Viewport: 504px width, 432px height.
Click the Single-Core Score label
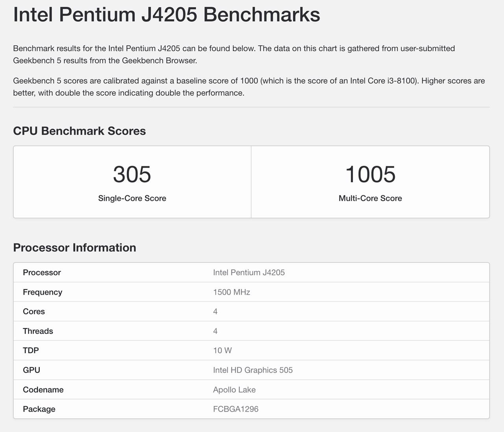132,198
